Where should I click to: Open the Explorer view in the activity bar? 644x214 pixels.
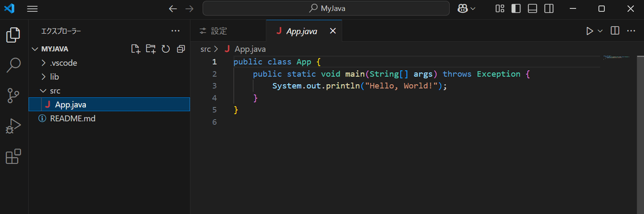pyautogui.click(x=13, y=35)
